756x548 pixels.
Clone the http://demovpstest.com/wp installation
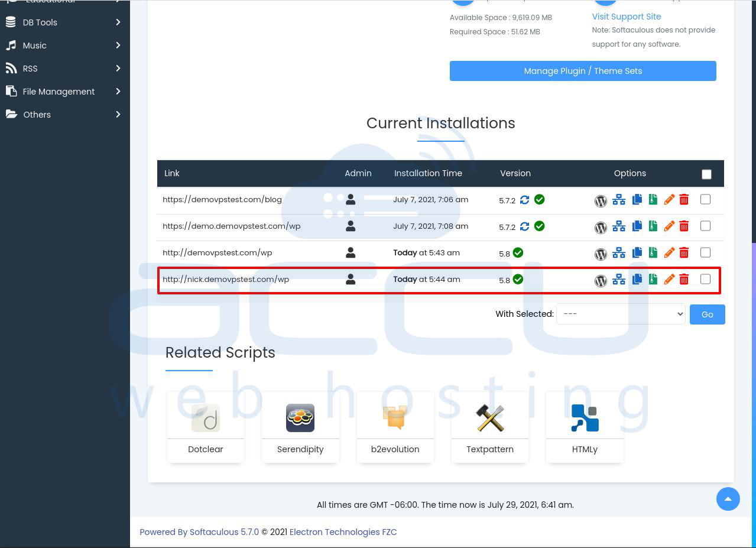[637, 253]
